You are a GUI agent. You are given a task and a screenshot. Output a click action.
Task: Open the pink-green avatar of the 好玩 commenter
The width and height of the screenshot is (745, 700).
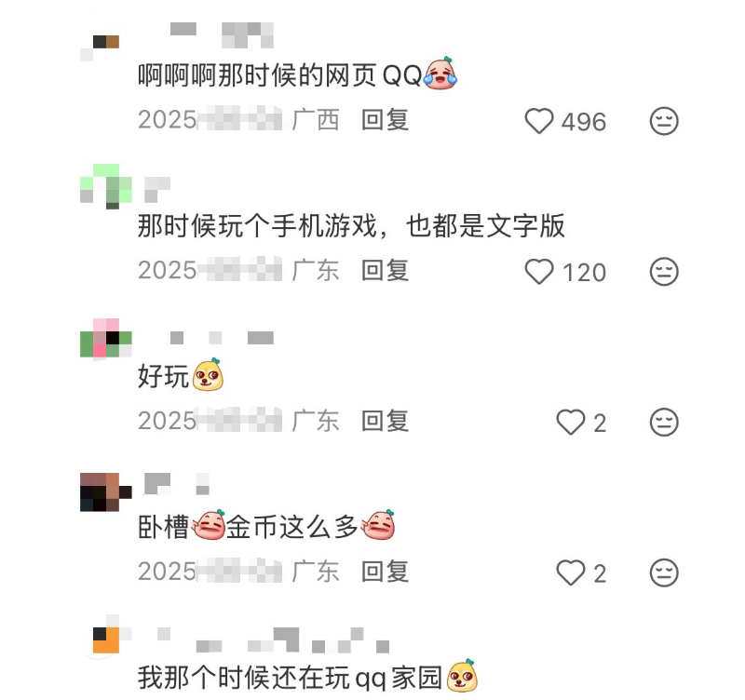105,338
